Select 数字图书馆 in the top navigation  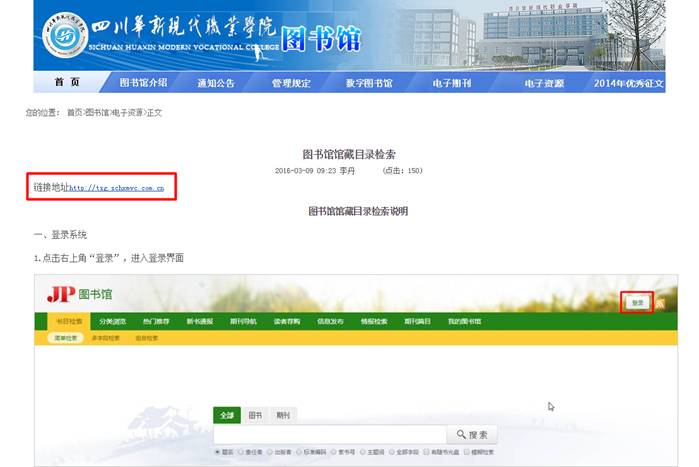tap(369, 83)
